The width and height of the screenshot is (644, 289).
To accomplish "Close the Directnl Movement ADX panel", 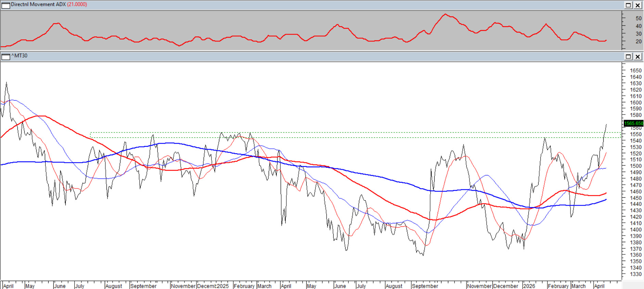I will click(x=638, y=5).
